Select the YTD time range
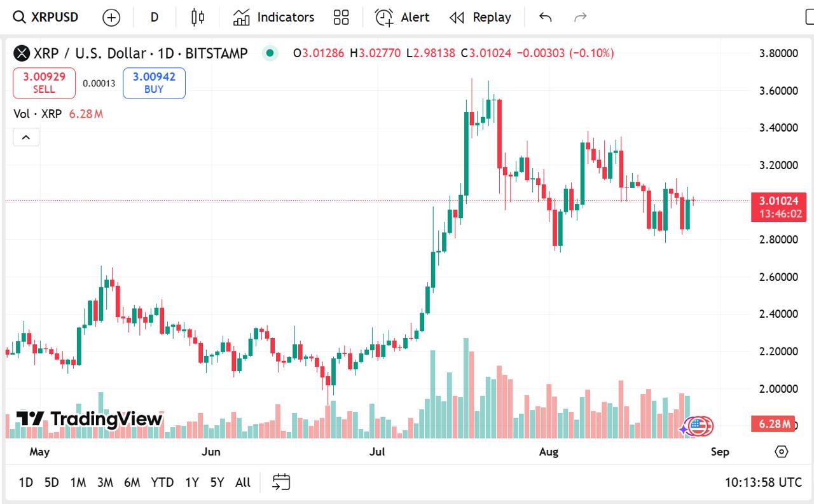The height and width of the screenshot is (504, 814). 162,482
